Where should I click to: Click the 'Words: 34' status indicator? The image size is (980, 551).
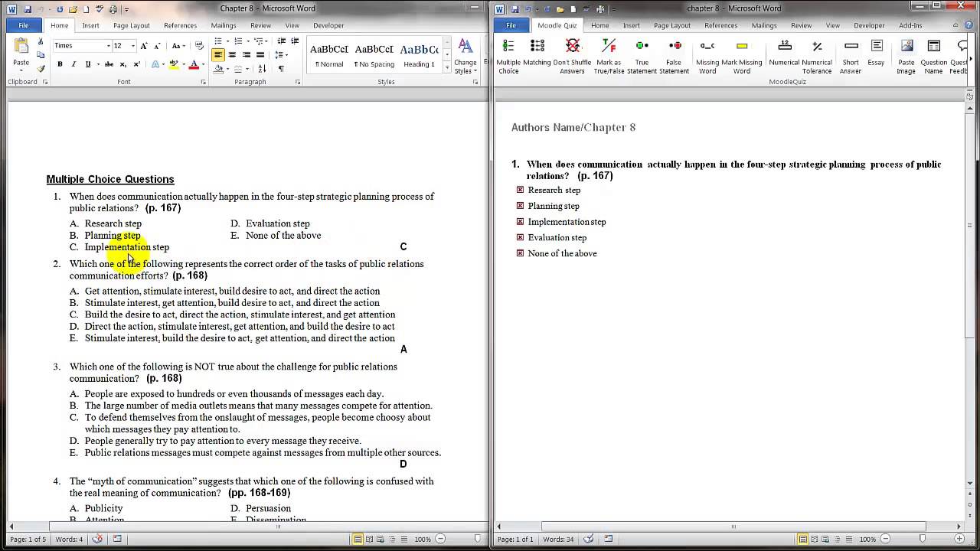click(x=558, y=540)
